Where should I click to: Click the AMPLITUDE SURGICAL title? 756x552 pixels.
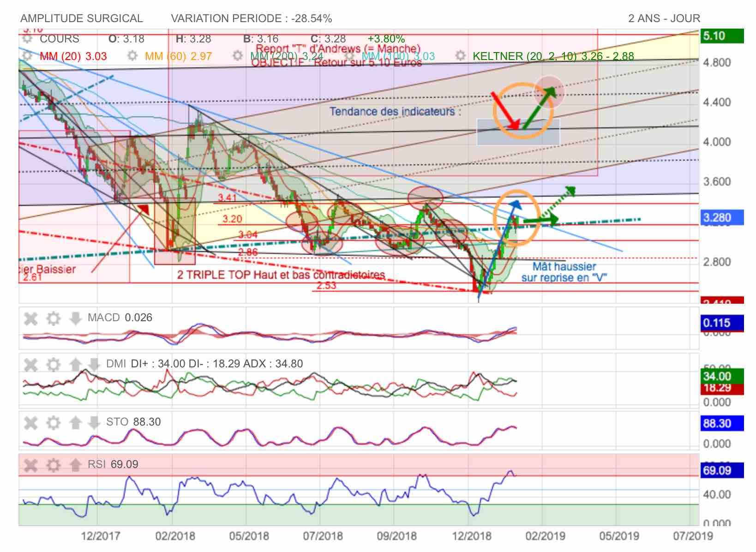[82, 18]
